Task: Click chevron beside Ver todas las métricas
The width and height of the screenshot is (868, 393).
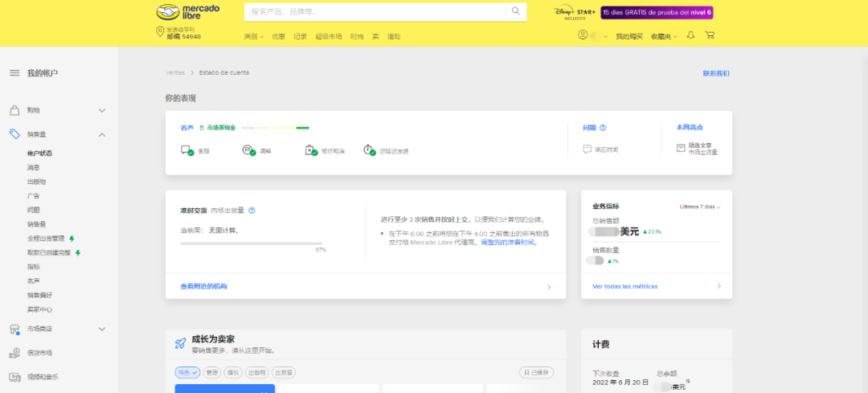Action: [x=719, y=286]
